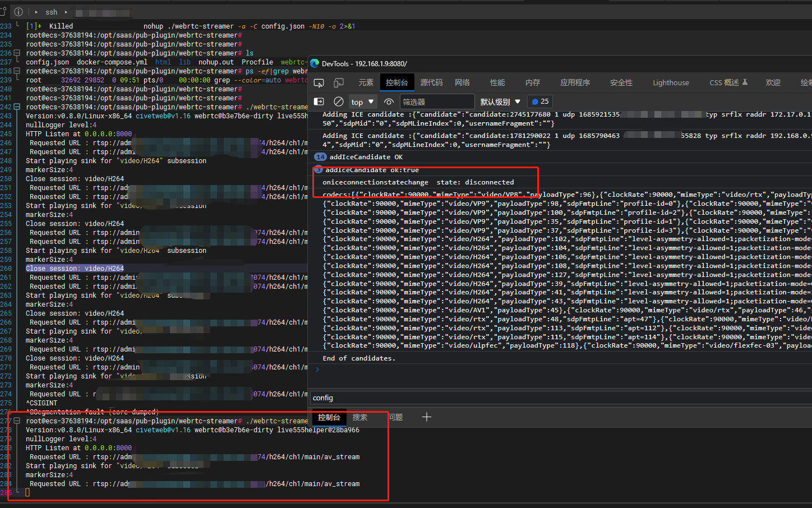Viewport: 812px width, 508px height.
Task: Clear the console using the ⊘ icon
Action: click(x=336, y=101)
